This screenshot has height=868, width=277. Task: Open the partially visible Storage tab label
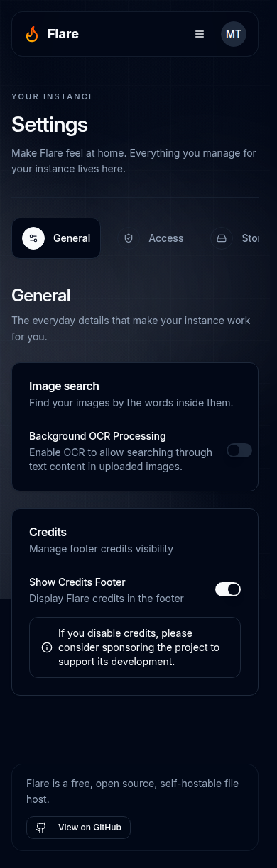pos(250,238)
